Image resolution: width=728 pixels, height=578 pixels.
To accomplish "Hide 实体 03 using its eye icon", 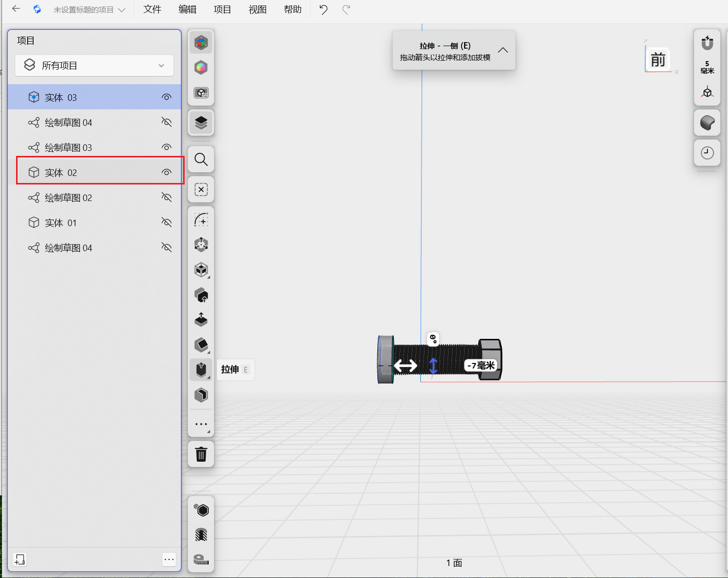I will click(167, 97).
